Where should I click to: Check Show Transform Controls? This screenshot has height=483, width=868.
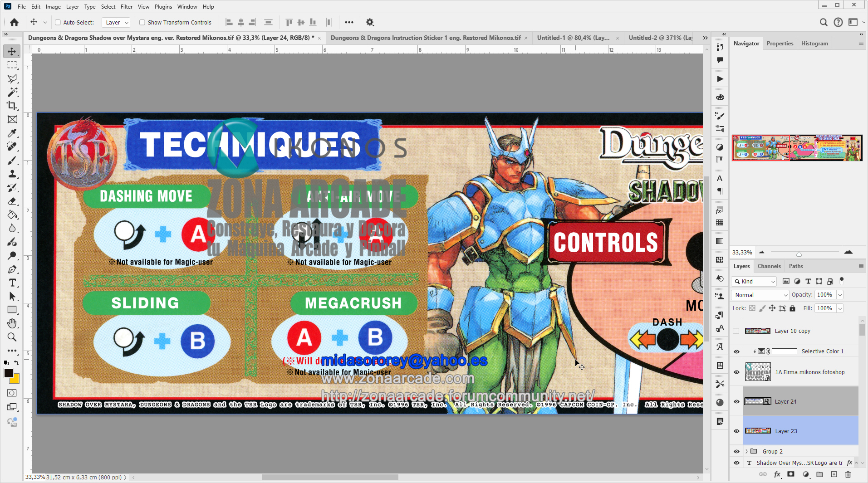(x=142, y=22)
